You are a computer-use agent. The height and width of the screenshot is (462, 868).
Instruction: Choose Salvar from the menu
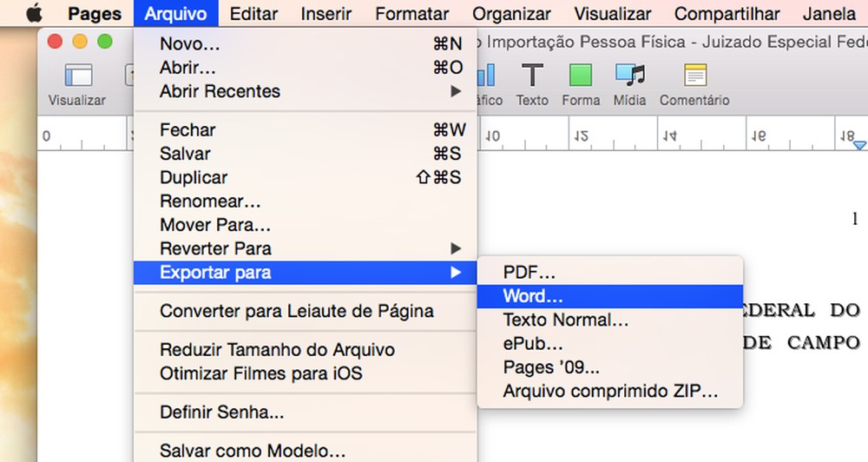coord(305,154)
